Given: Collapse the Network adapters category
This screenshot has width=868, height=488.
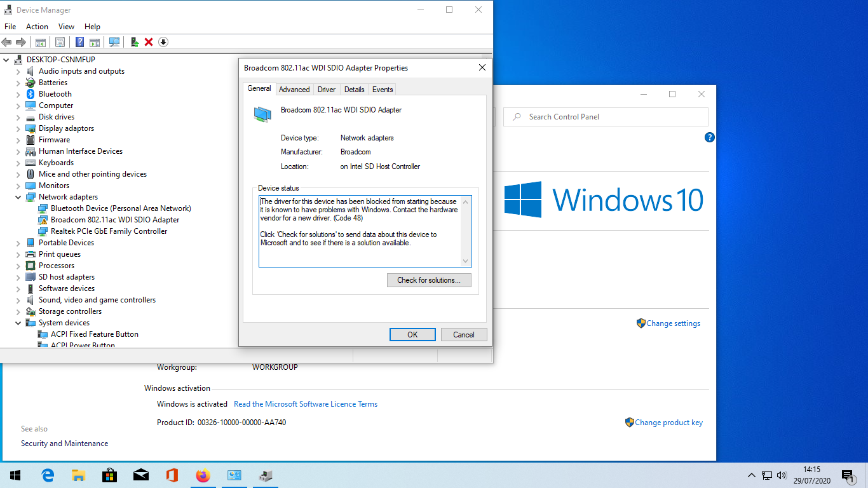Looking at the screenshot, I should (x=18, y=197).
